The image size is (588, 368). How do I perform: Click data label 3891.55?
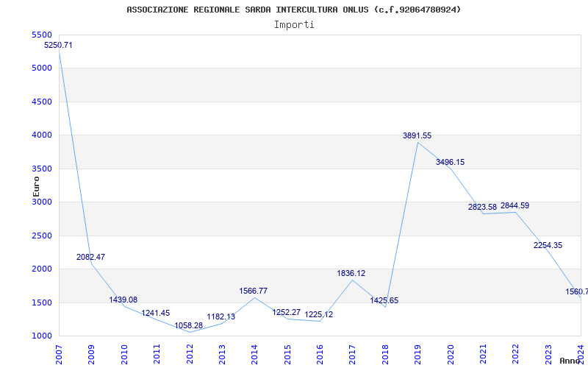click(x=417, y=136)
